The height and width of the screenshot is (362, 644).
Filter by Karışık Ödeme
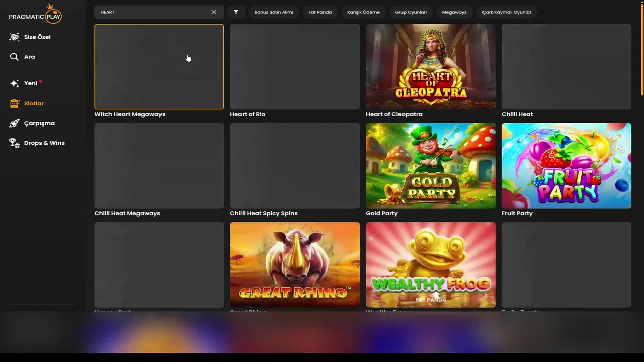coord(363,12)
